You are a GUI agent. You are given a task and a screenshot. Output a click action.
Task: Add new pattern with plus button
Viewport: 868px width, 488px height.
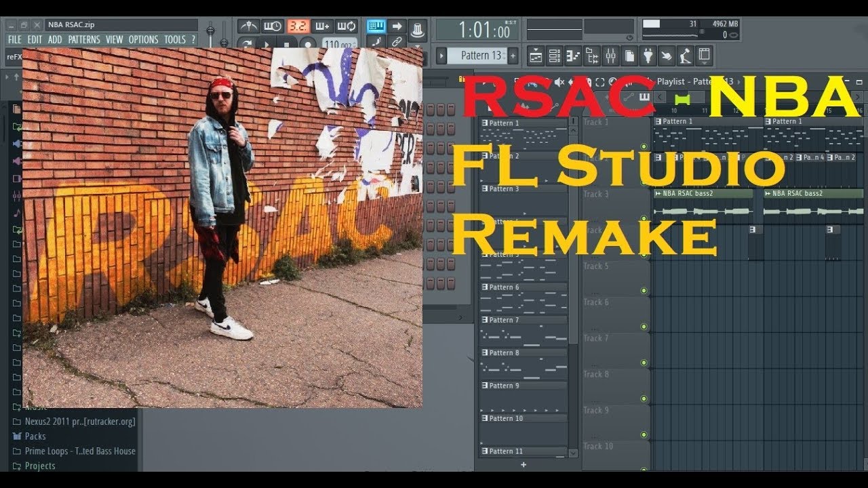tap(513, 56)
